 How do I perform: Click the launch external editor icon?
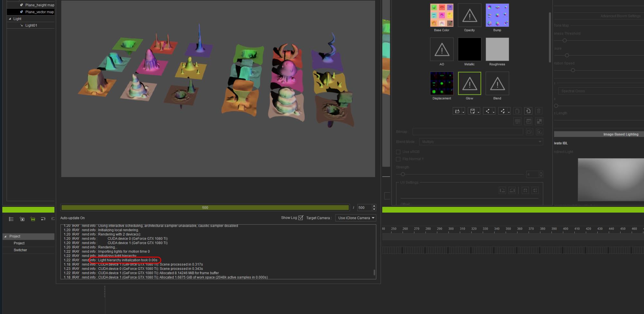click(x=540, y=132)
